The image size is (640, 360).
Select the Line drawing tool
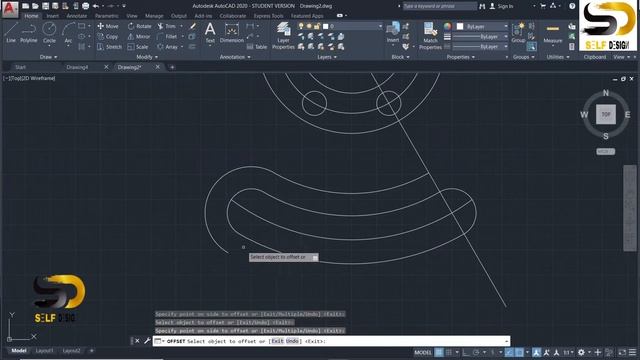11,33
